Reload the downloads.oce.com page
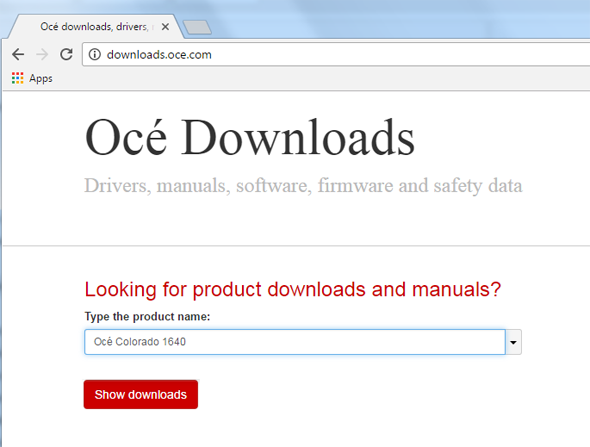The image size is (590, 447). click(x=67, y=55)
